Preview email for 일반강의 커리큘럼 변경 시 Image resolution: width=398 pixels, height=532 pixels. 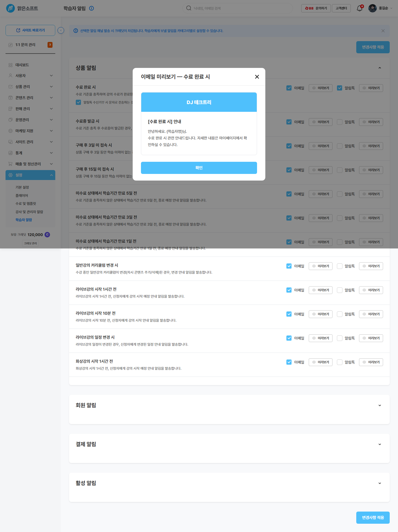(x=321, y=266)
